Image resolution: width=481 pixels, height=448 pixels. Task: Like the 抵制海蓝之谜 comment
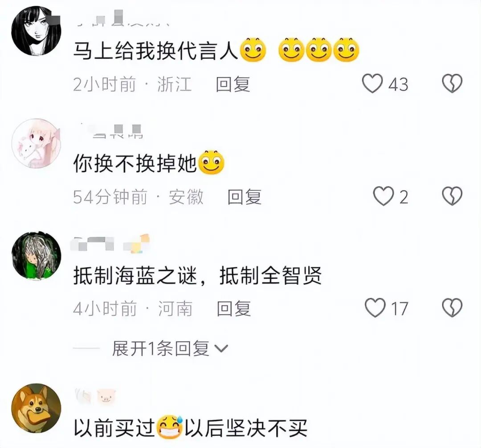[x=375, y=308]
